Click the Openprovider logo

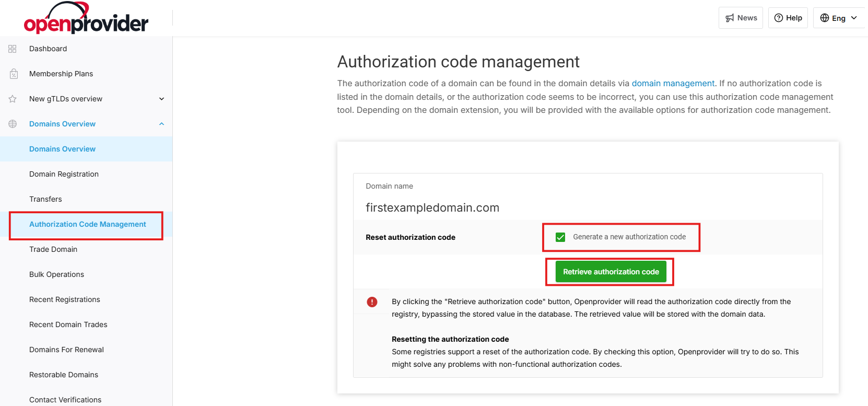86,18
